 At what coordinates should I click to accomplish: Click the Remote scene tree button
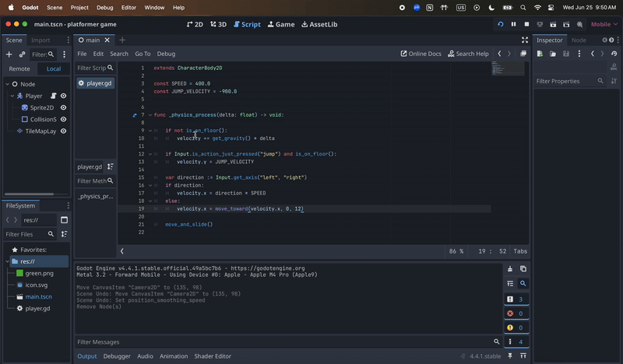[19, 68]
